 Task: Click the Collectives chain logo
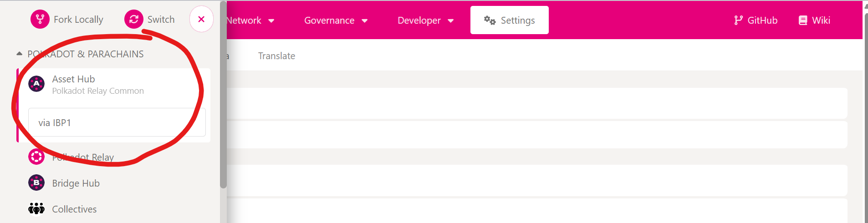pyautogui.click(x=36, y=209)
